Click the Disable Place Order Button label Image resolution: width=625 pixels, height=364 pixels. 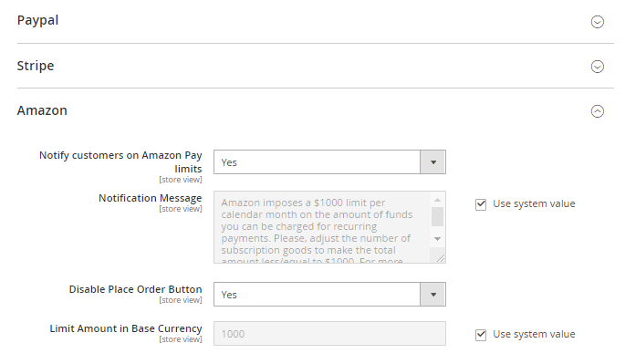click(x=136, y=289)
